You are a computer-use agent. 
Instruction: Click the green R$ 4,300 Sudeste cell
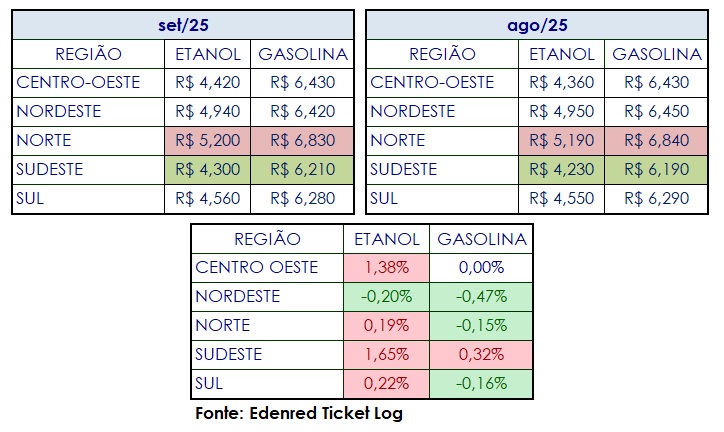coord(206,169)
